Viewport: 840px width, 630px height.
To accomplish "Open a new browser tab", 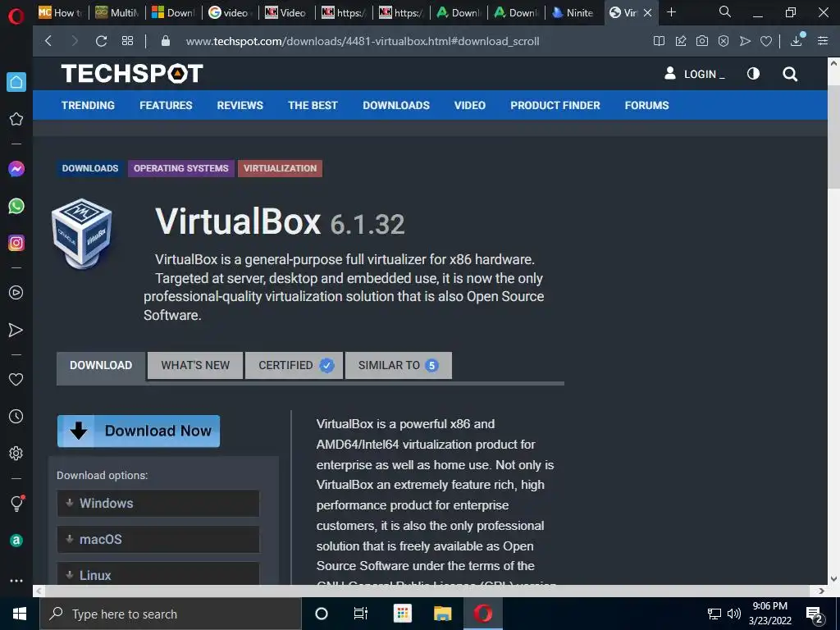I will pyautogui.click(x=671, y=12).
